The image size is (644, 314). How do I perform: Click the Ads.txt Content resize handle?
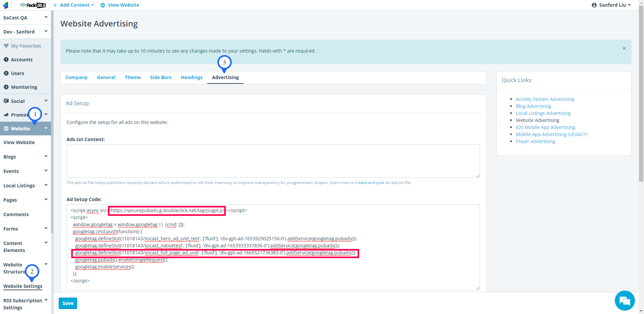coord(478,176)
